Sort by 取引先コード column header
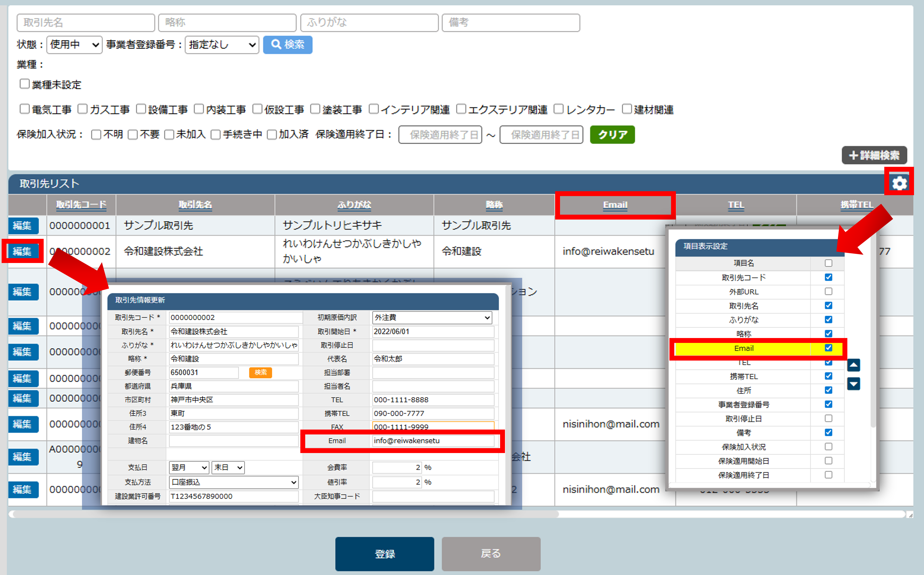Image resolution: width=924 pixels, height=575 pixels. coord(81,205)
